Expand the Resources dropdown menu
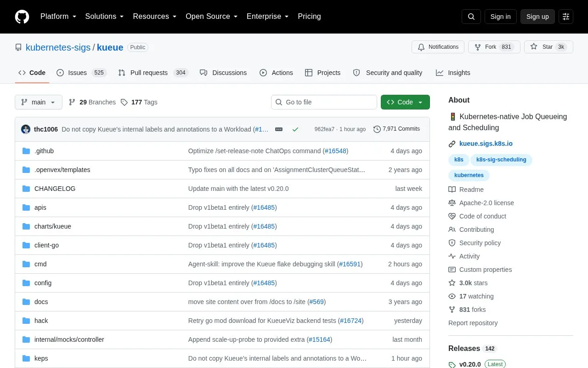 coord(155,17)
